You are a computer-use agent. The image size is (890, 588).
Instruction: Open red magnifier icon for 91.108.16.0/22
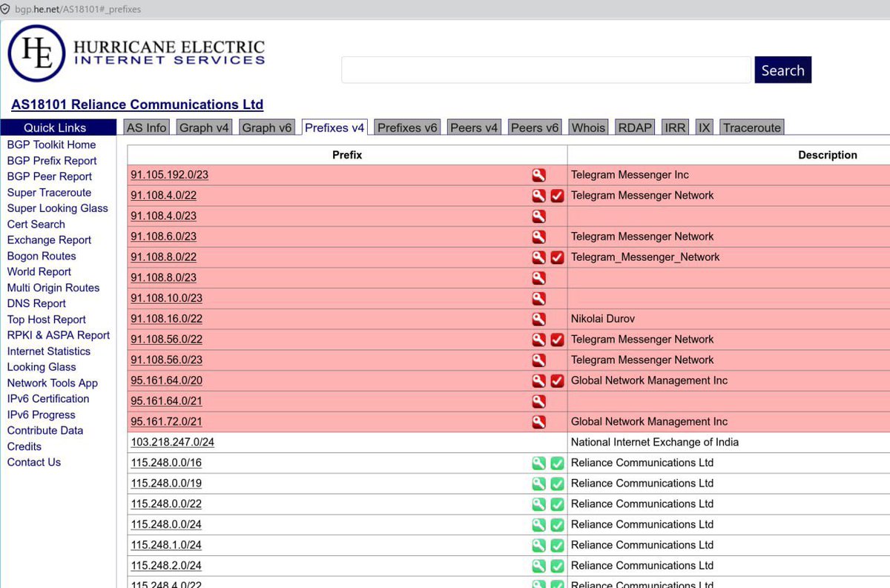pyautogui.click(x=538, y=319)
